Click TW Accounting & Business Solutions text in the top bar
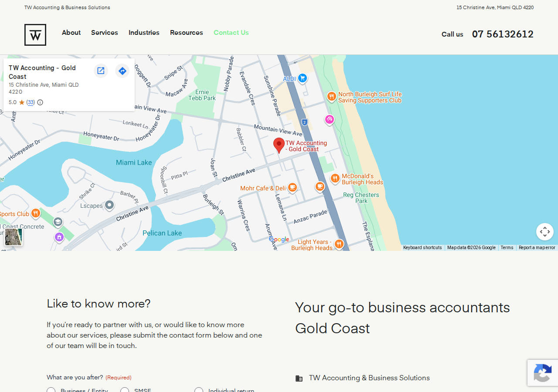 [x=67, y=7]
